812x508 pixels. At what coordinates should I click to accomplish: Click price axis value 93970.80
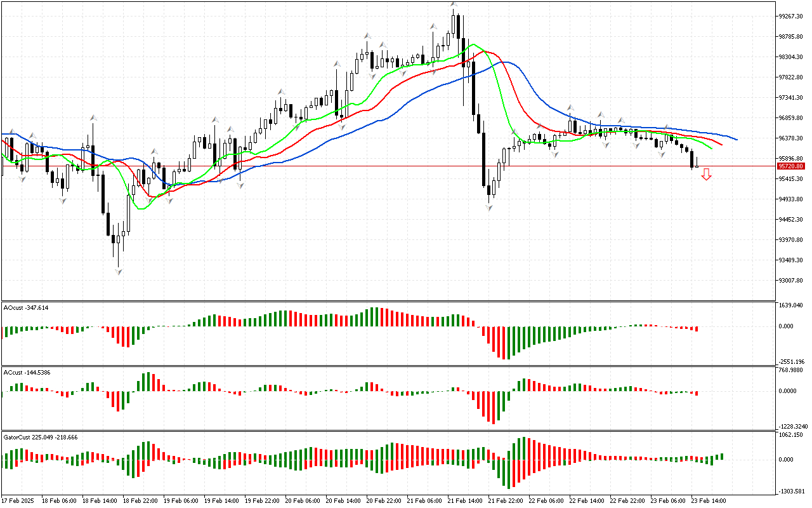791,240
